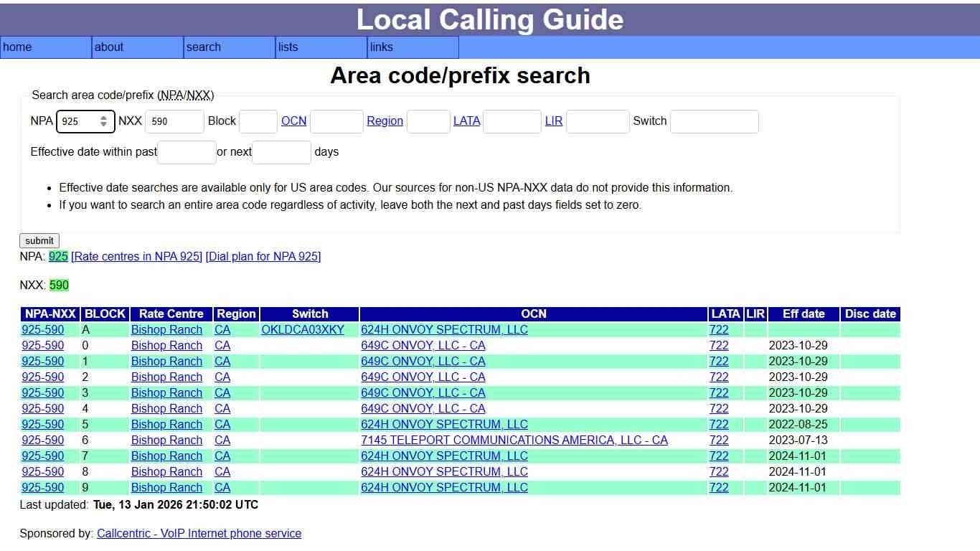This screenshot has height=551, width=980.
Task: View Rate centres in NPA 925
Action: [x=138, y=256]
